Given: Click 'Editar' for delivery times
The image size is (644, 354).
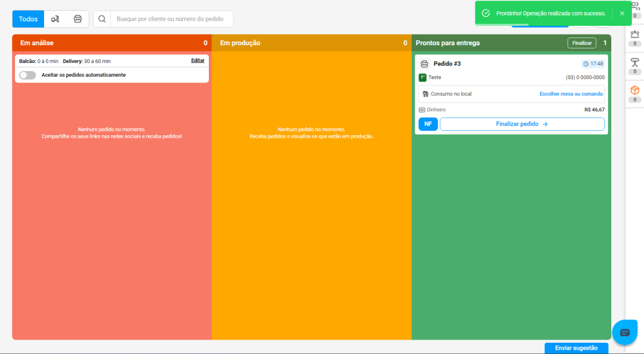Looking at the screenshot, I should [x=197, y=61].
